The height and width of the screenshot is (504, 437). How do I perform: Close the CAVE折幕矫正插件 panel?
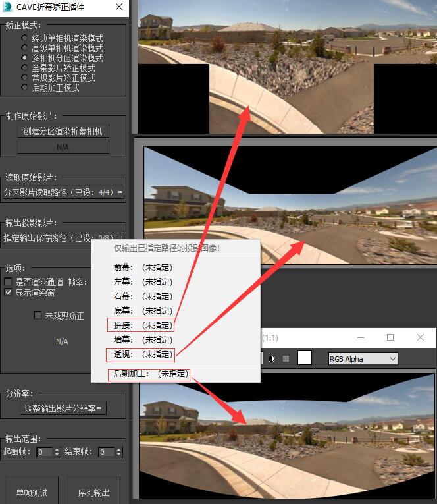click(x=118, y=7)
